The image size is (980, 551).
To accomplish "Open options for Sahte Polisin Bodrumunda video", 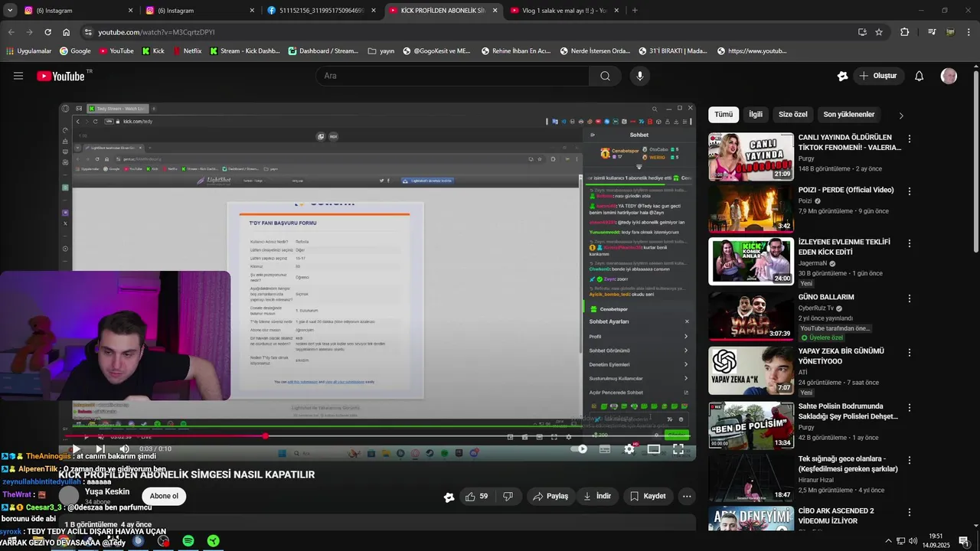I will [910, 407].
